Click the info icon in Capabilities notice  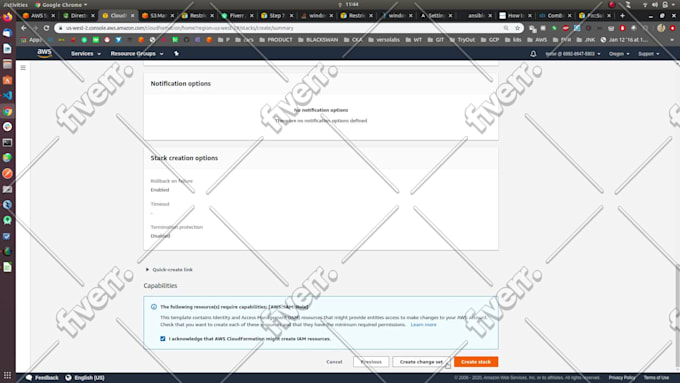coord(154,307)
